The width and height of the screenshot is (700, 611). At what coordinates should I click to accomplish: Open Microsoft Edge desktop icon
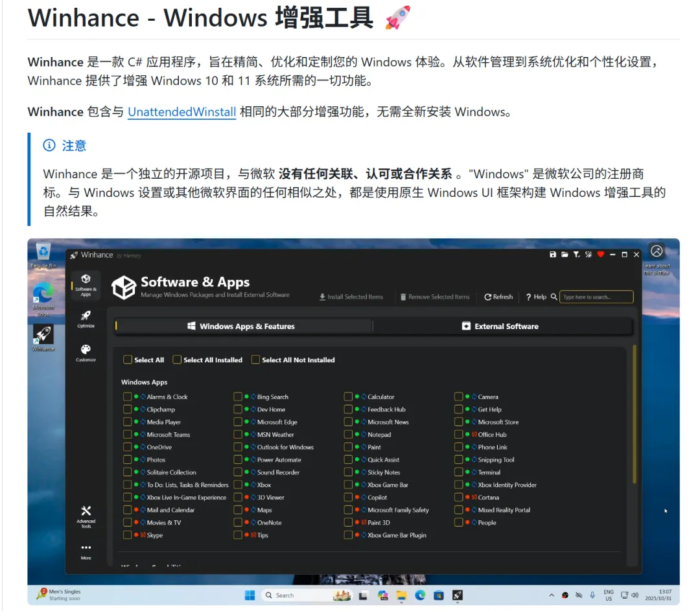pyautogui.click(x=43, y=299)
